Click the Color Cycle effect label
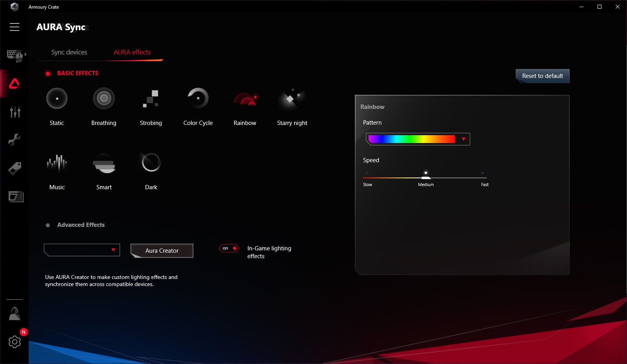The width and height of the screenshot is (627, 364). 198,123
